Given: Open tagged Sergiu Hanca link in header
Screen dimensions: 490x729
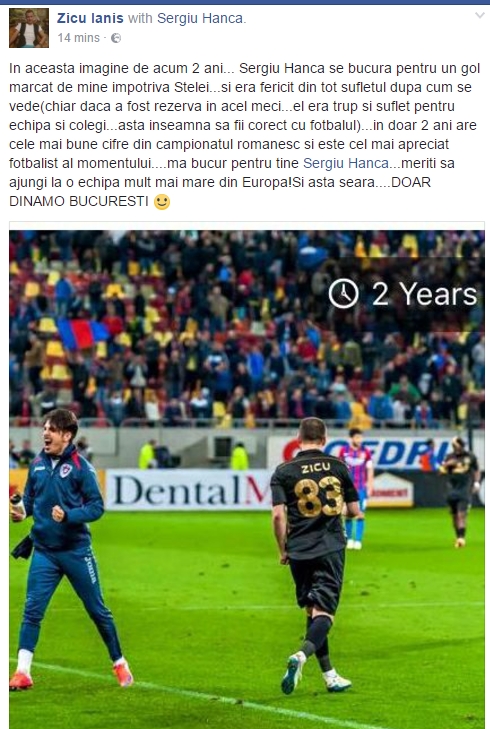Looking at the screenshot, I should pos(200,18).
